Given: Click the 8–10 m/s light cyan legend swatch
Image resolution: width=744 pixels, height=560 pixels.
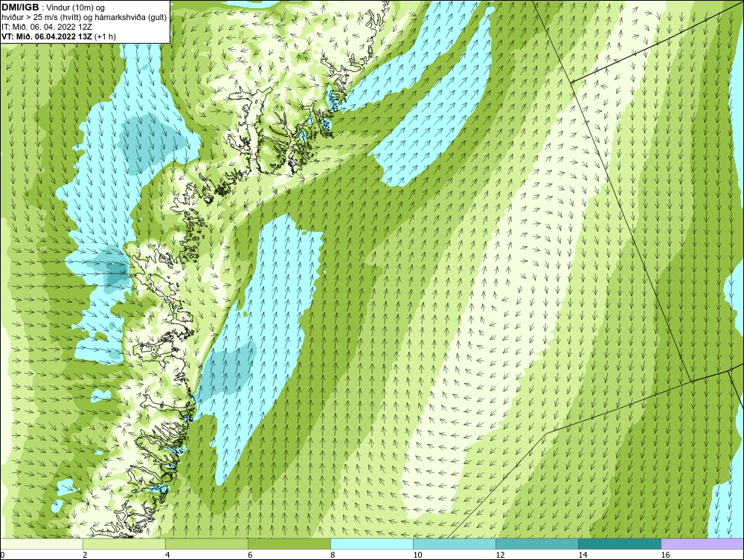Looking at the screenshot, I should point(372,544).
